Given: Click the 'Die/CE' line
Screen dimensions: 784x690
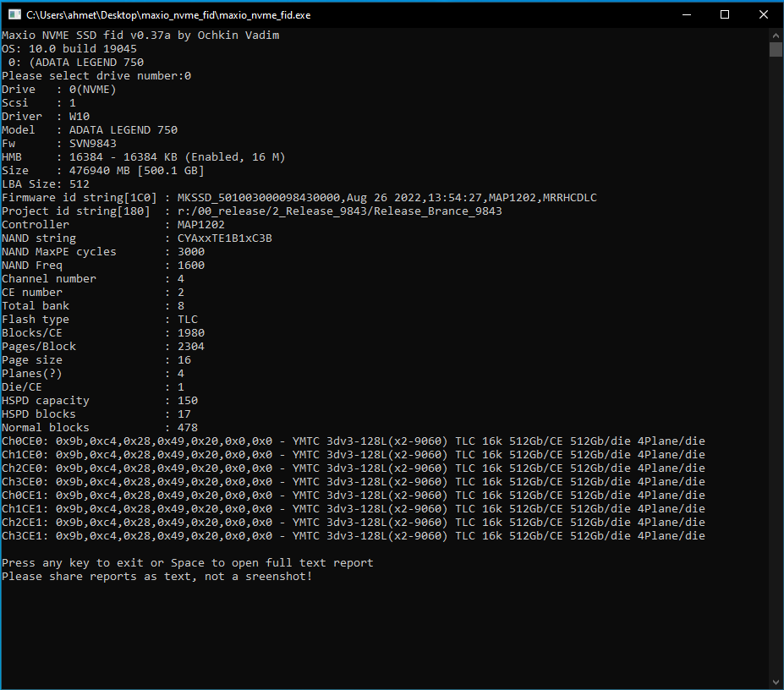Looking at the screenshot, I should click(x=93, y=386).
